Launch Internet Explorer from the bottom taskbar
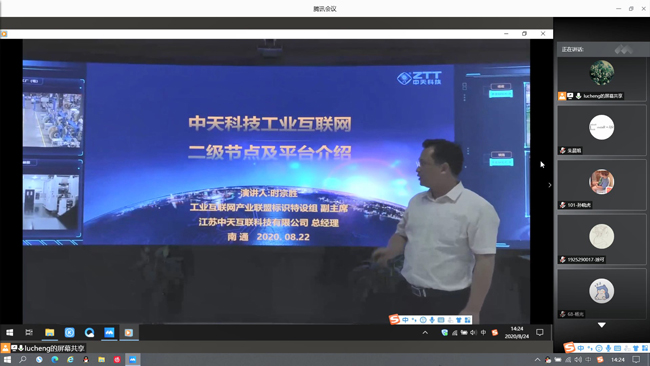This screenshot has height=366, width=650. [70, 359]
